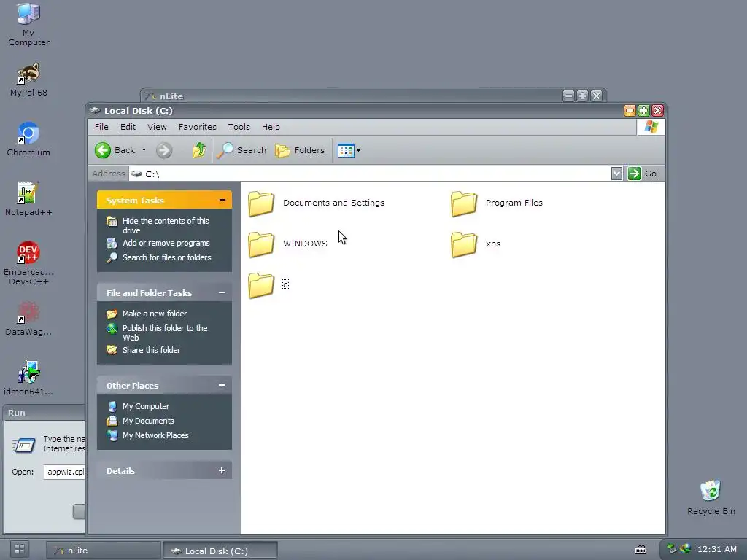Select the My Computer desktop icon
Image resolution: width=747 pixels, height=560 pixels.
point(28,24)
